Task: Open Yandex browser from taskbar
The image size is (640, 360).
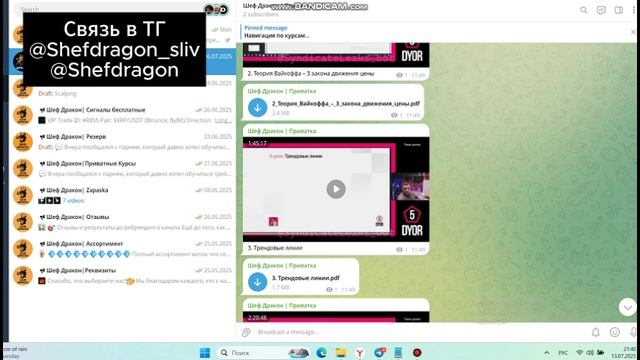Action: click(x=360, y=353)
